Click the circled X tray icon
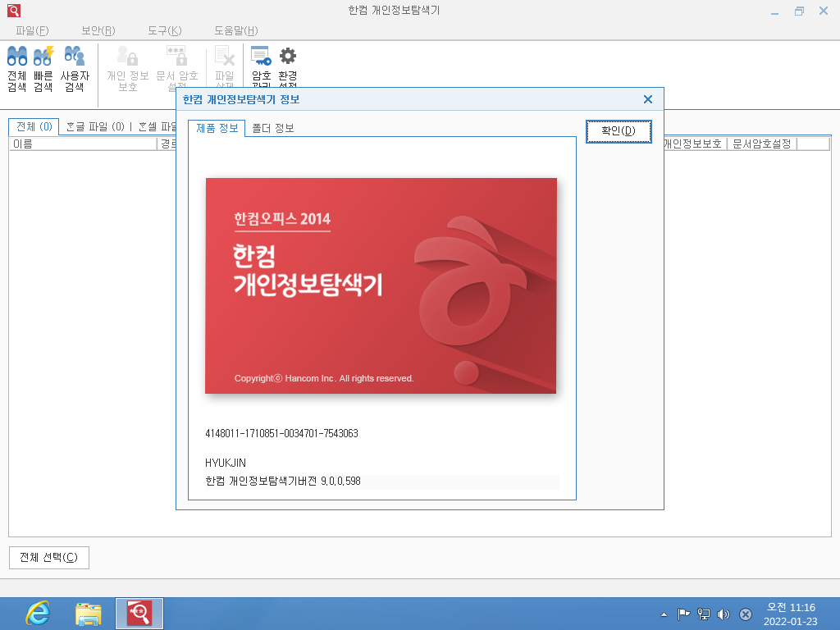 pyautogui.click(x=745, y=614)
